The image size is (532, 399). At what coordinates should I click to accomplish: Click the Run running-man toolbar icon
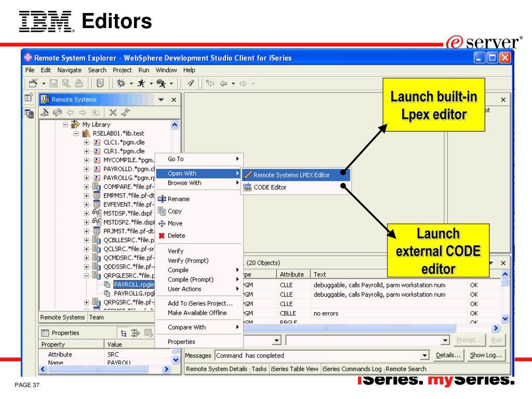pyautogui.click(x=141, y=83)
